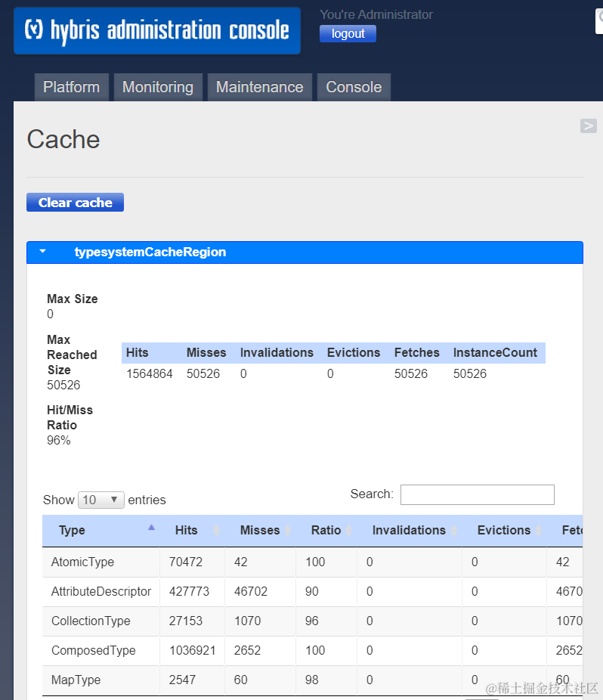Open the Maintenance menu tab
The height and width of the screenshot is (700, 603).
tap(260, 87)
